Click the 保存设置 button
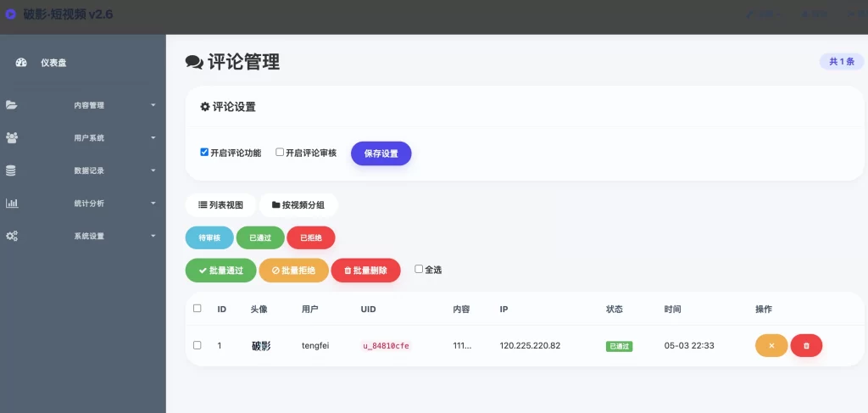The width and height of the screenshot is (868, 413). pyautogui.click(x=381, y=153)
